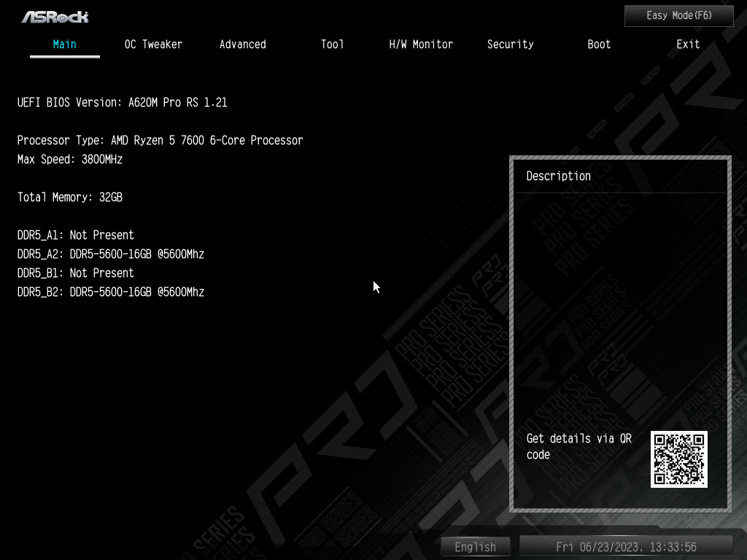Click the date and time display
Image resolution: width=747 pixels, height=560 pixels.
pyautogui.click(x=626, y=547)
